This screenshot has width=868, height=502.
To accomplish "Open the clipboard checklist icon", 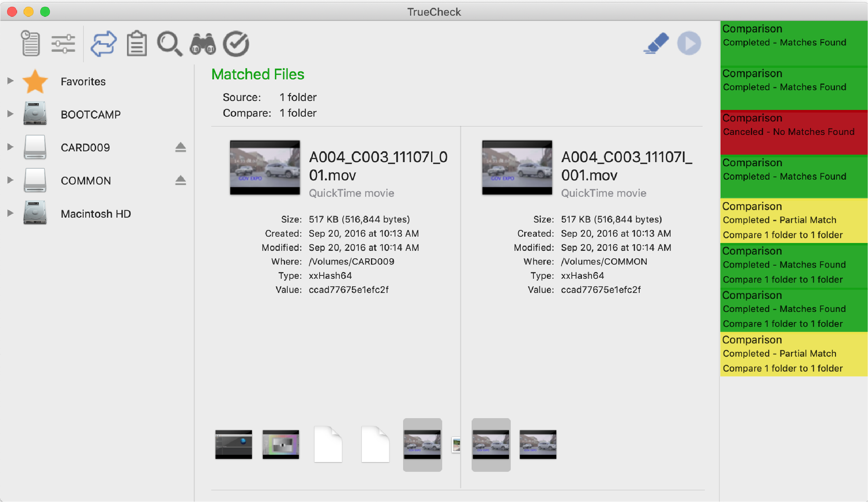I will (136, 43).
